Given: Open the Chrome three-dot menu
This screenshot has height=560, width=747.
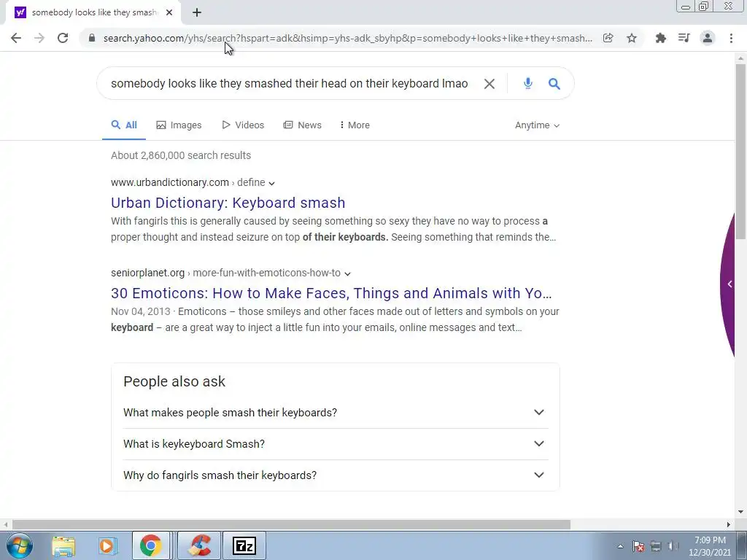Looking at the screenshot, I should [x=731, y=38].
